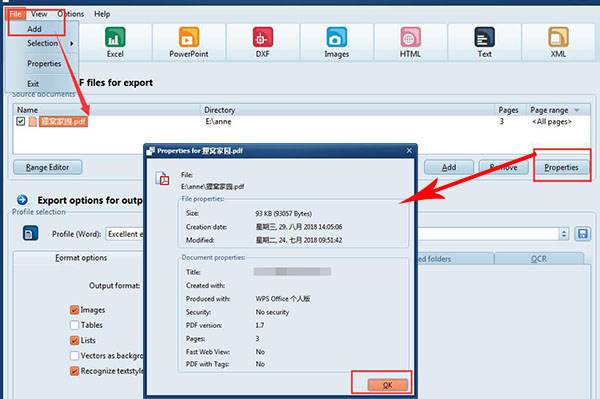Click the Properties button below source list
This screenshot has height=399, width=600.
coord(561,167)
